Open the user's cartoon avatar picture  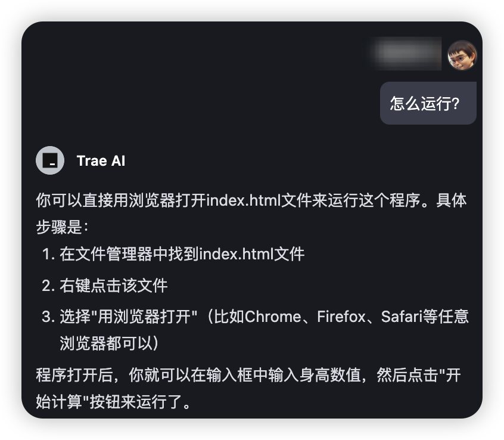tap(462, 55)
